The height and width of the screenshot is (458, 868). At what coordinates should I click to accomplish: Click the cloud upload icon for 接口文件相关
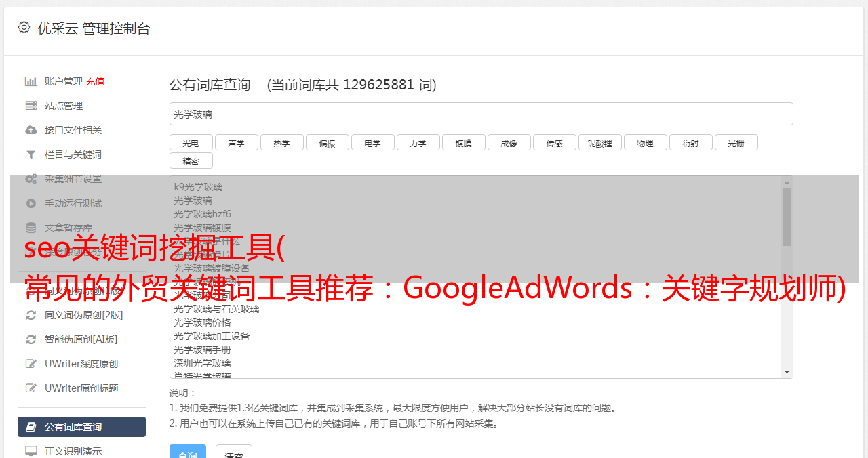pyautogui.click(x=31, y=130)
